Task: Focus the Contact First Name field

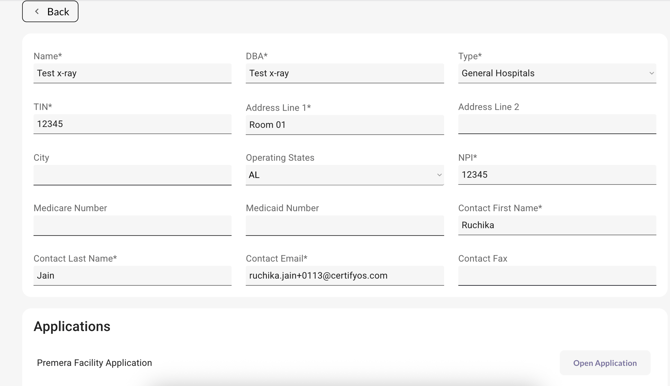Action: tap(557, 225)
